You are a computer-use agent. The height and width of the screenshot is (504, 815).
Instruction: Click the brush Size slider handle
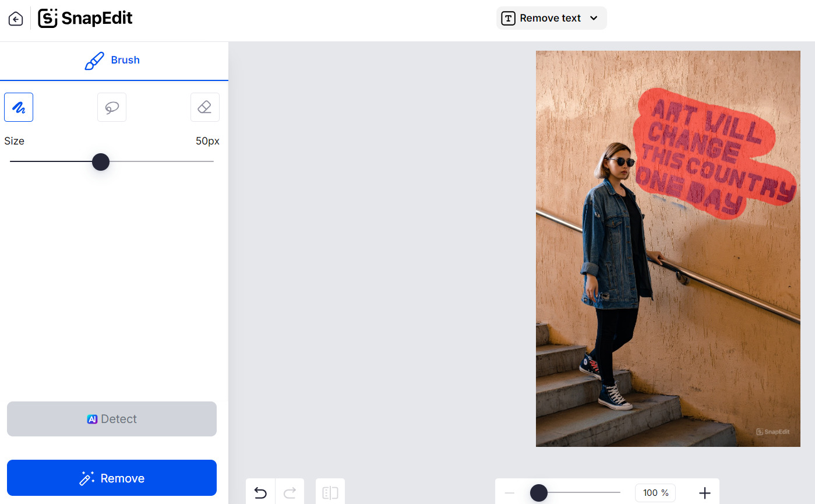click(101, 161)
